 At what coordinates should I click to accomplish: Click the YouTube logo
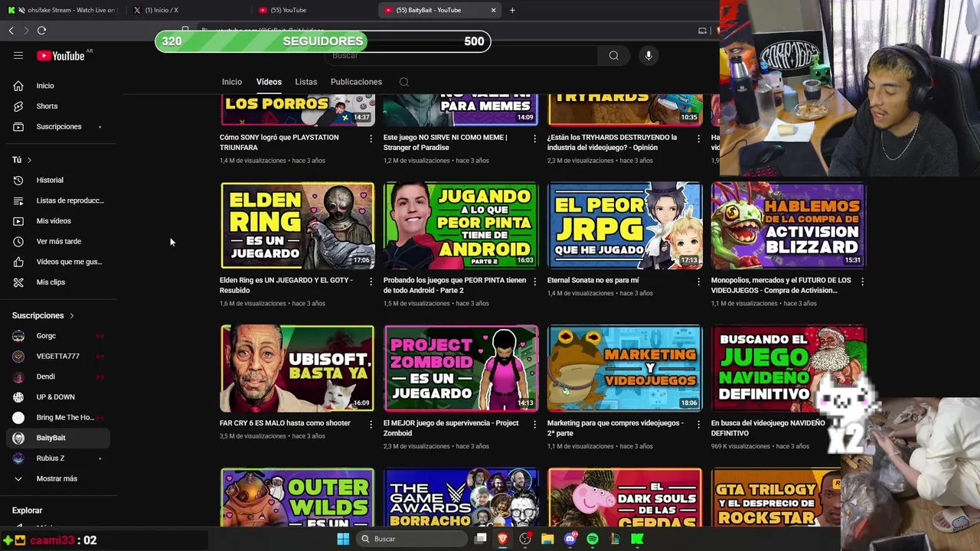[x=60, y=55]
